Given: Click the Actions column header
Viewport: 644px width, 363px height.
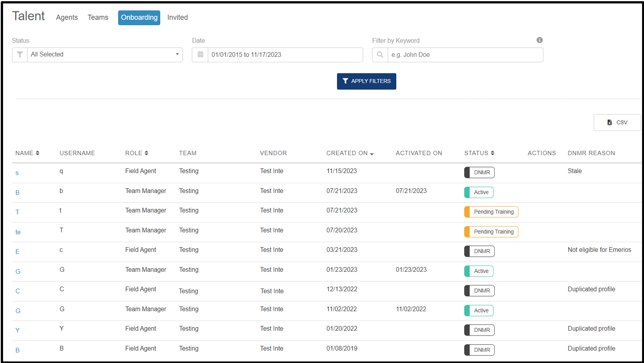Looking at the screenshot, I should click(542, 153).
